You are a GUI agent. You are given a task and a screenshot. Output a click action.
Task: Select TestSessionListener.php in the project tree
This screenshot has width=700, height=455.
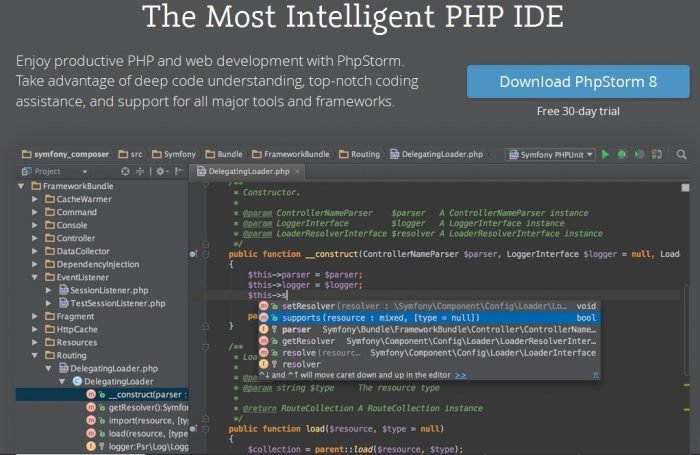click(x=112, y=303)
